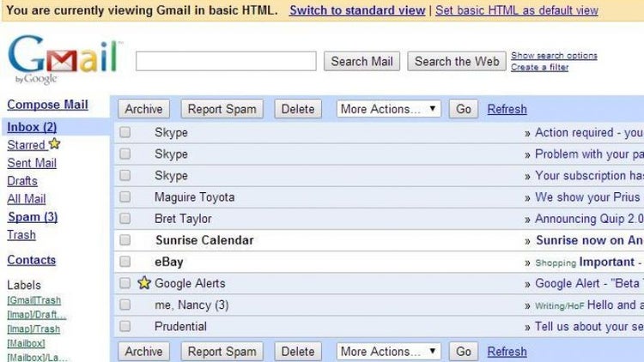Click the Sunrise Calendar sender name
The width and height of the screenshot is (644, 362).
point(204,240)
